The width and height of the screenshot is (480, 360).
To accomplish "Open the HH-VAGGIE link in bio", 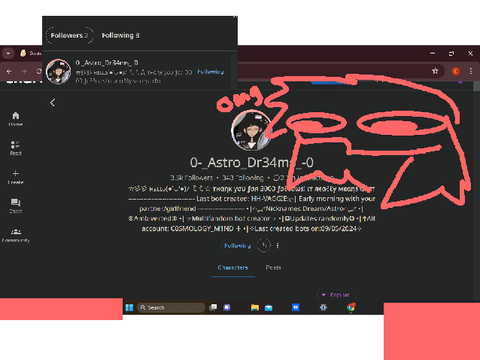I will [x=270, y=199].
